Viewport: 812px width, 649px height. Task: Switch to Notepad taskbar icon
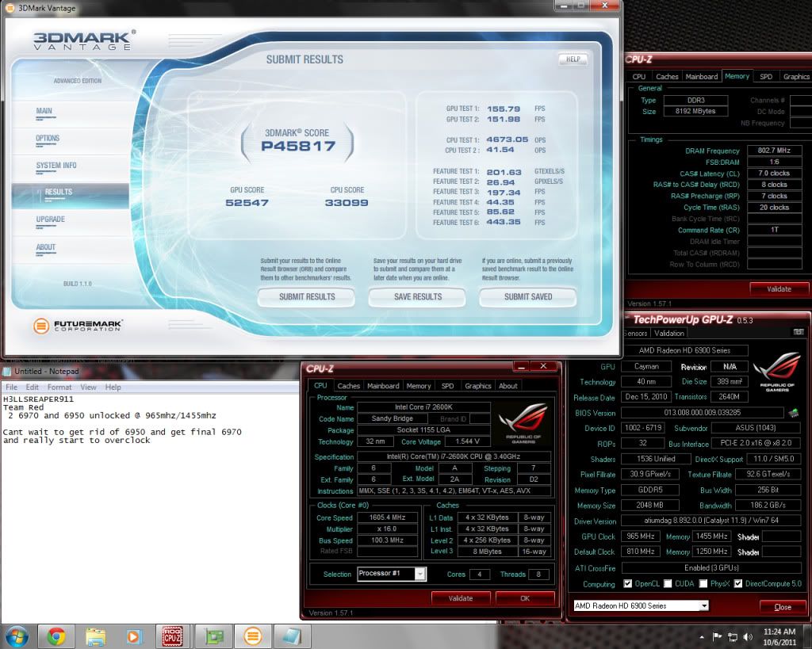point(292,636)
